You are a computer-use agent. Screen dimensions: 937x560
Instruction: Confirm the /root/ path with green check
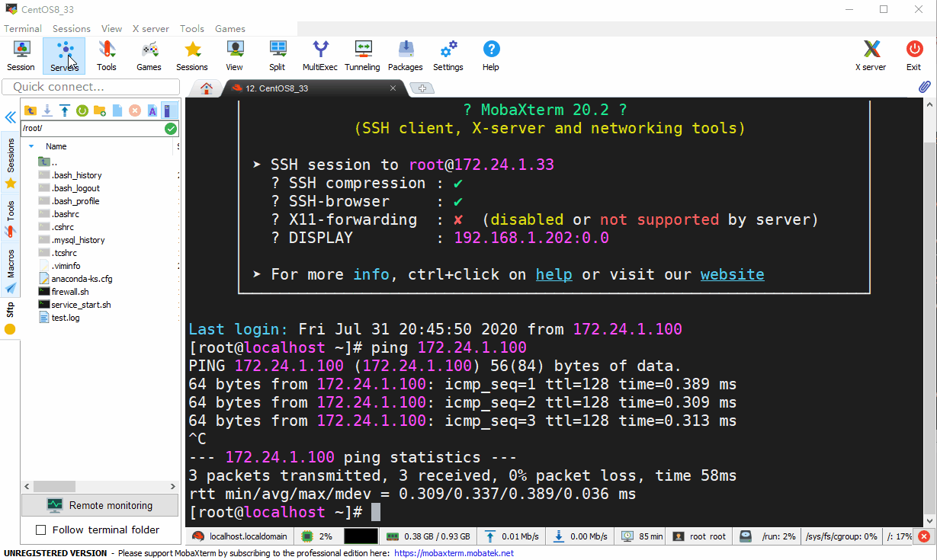click(171, 129)
